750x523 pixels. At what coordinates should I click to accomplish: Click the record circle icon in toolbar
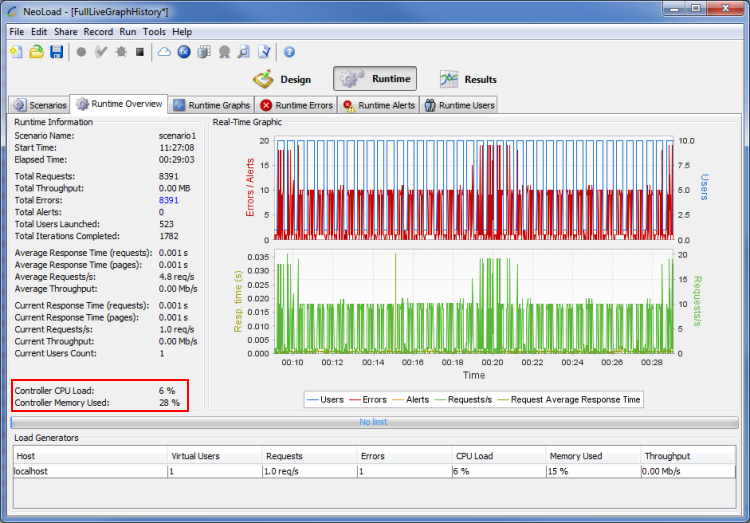coord(81,52)
